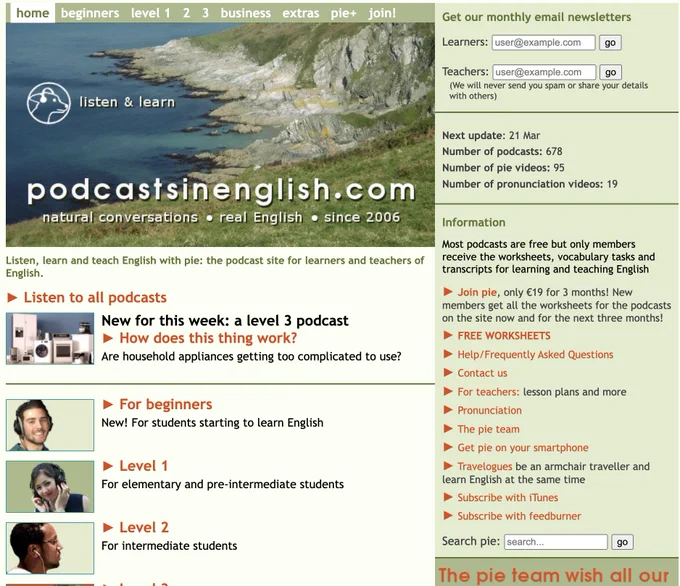Click the arrow icon beside FREE WORKSHEETS
The width and height of the screenshot is (680, 586).
pos(448,336)
